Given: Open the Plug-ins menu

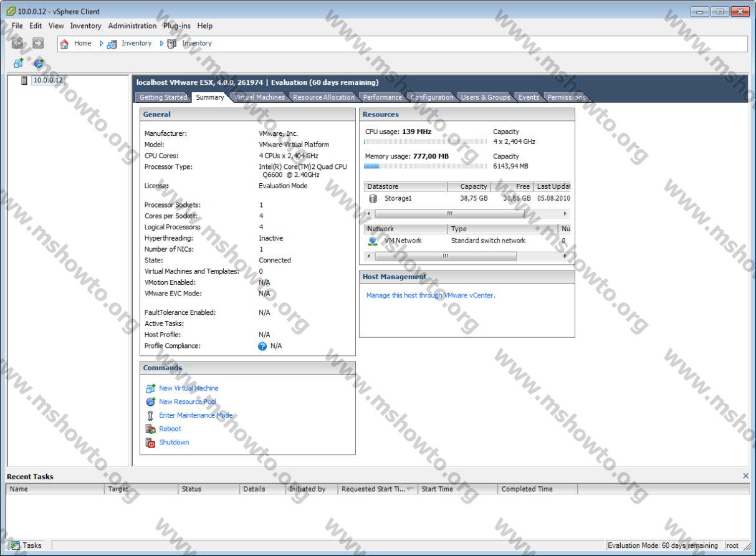Looking at the screenshot, I should coord(177,26).
